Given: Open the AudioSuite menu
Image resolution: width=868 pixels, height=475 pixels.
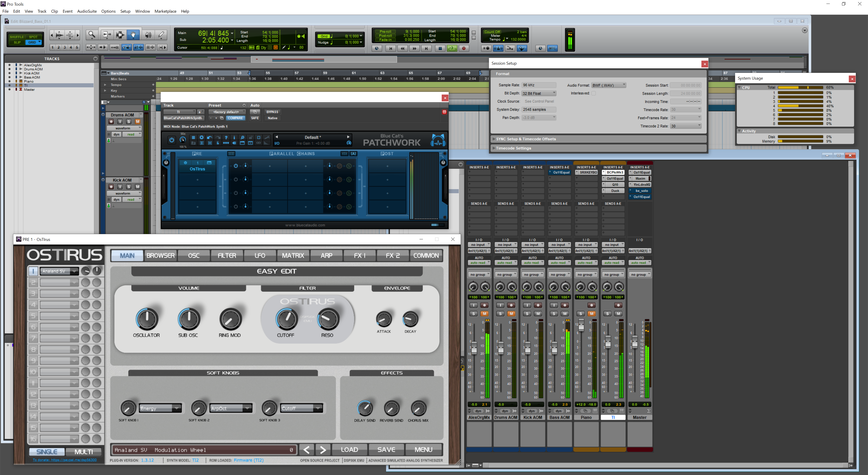Looking at the screenshot, I should coord(87,11).
